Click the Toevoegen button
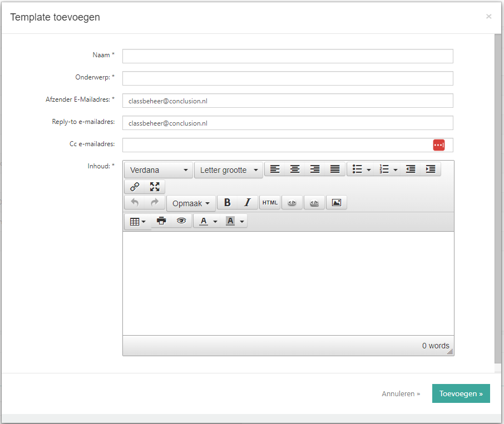 pos(461,393)
